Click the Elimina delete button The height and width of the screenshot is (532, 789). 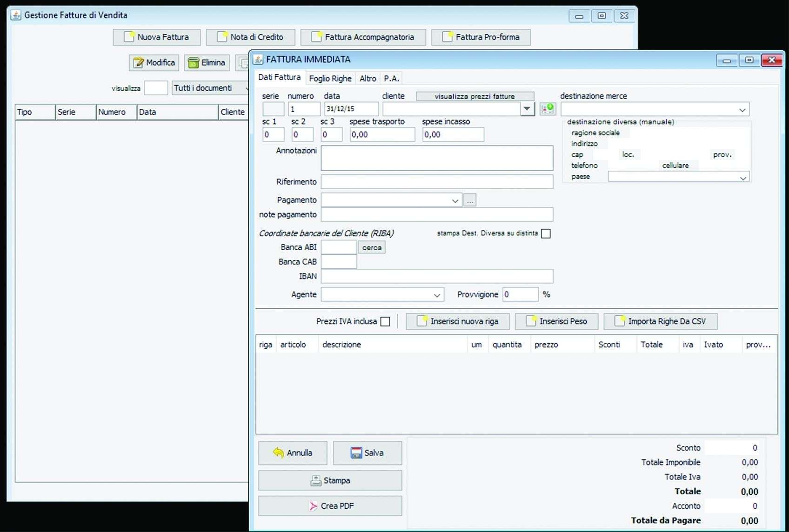click(207, 63)
